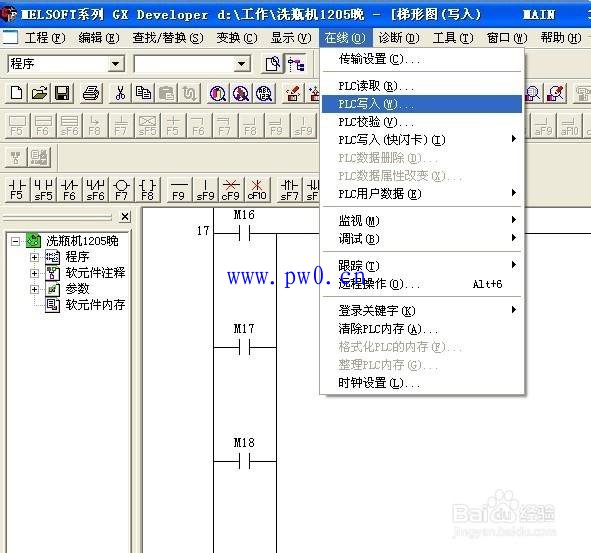This screenshot has height=553, width=591.
Task: Open project with the folder icon
Action: (40, 93)
